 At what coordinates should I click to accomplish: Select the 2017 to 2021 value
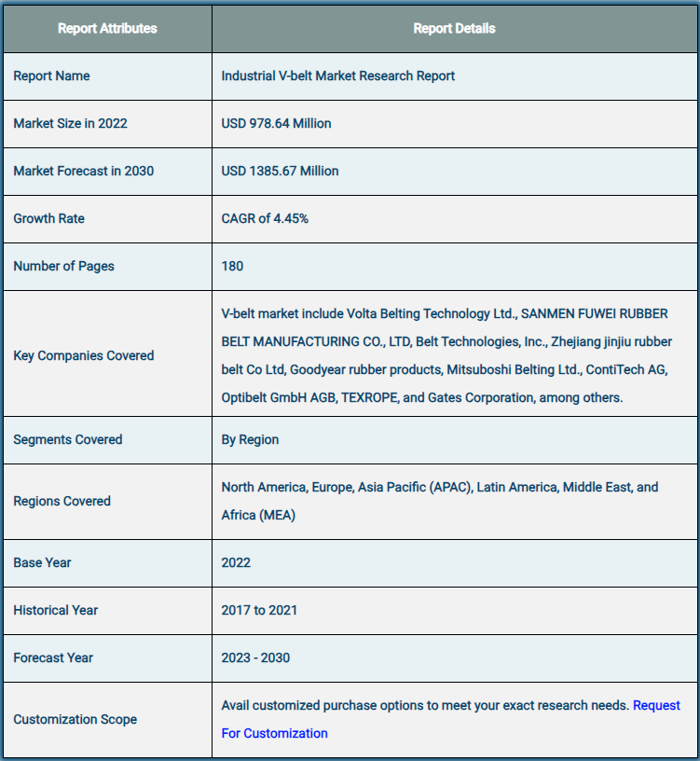259,611
